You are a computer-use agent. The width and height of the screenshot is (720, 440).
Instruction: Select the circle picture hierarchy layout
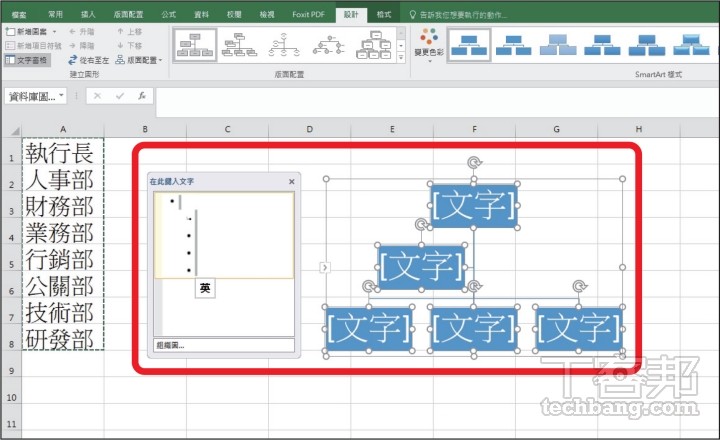(328, 45)
